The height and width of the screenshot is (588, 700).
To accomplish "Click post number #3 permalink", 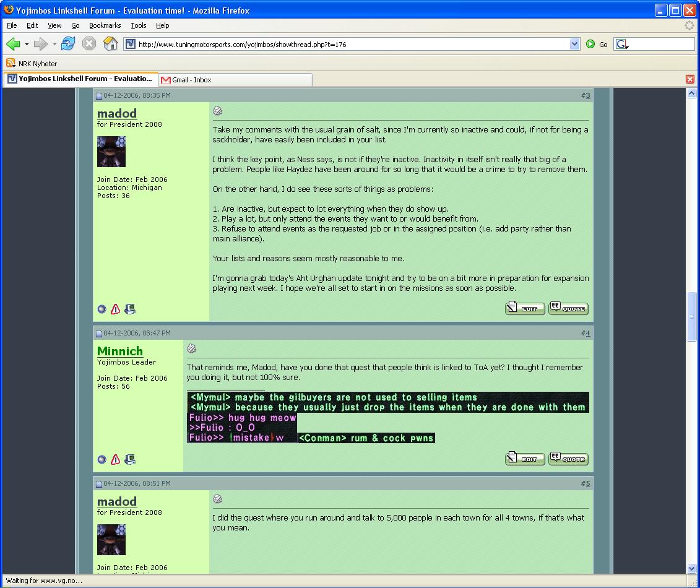I will [585, 95].
